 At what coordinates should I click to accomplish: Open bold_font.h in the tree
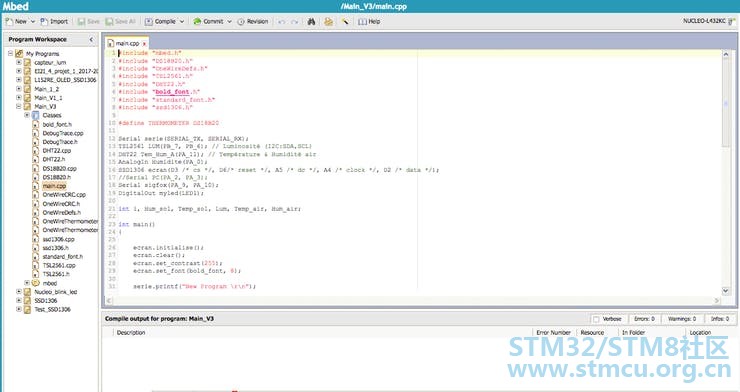[57, 125]
